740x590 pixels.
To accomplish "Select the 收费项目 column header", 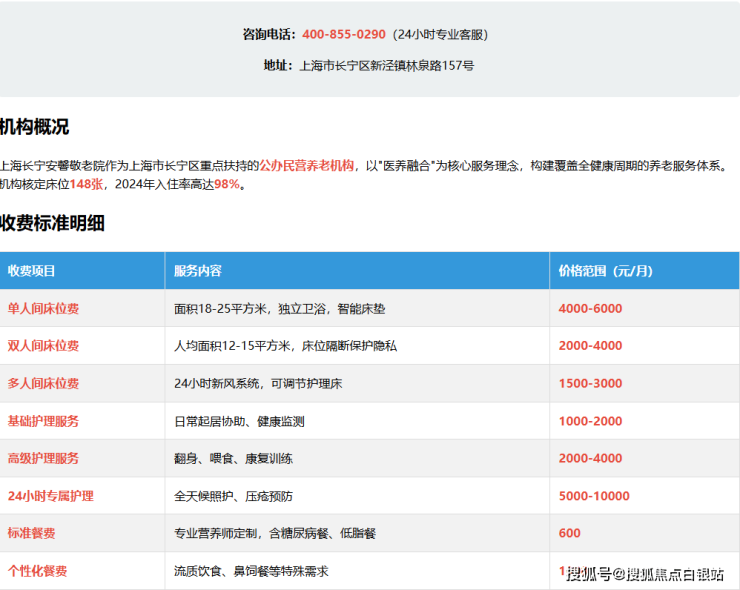I will point(32,271).
